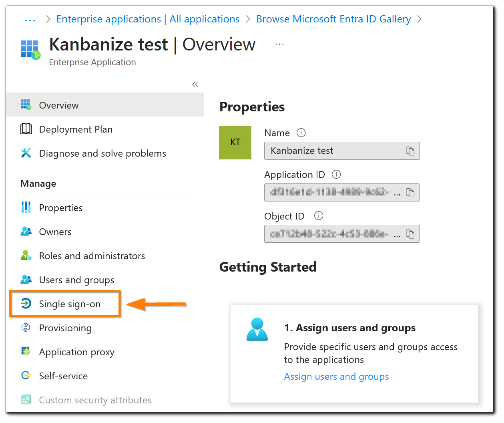This screenshot has width=504, height=423.
Task: Copy the Object ID to clipboard
Action: (410, 234)
